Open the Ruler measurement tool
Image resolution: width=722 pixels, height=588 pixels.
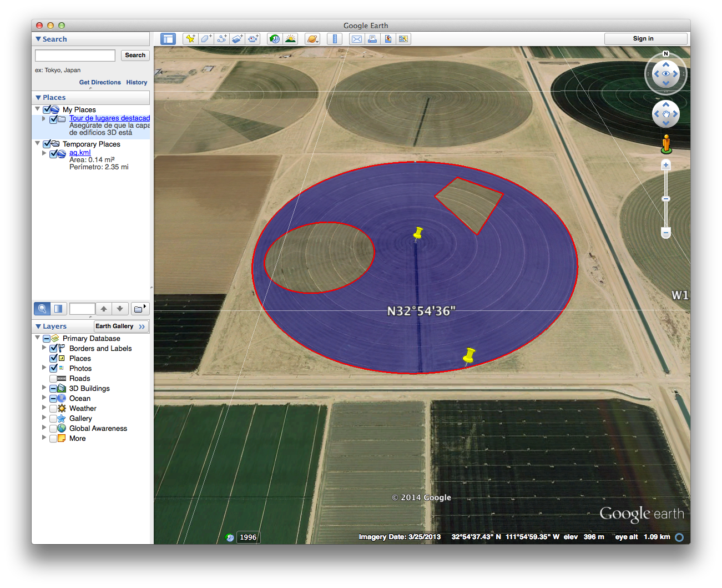(334, 39)
